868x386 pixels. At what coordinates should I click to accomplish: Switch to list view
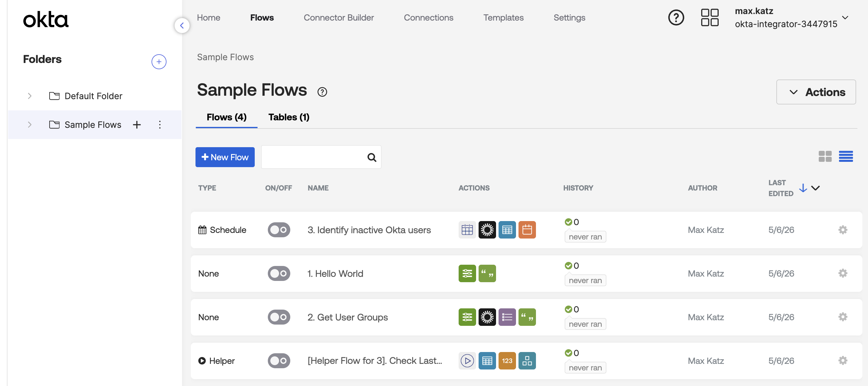click(846, 157)
